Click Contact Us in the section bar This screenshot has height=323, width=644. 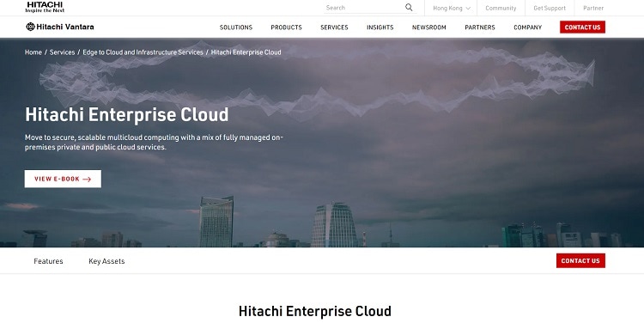point(580,260)
